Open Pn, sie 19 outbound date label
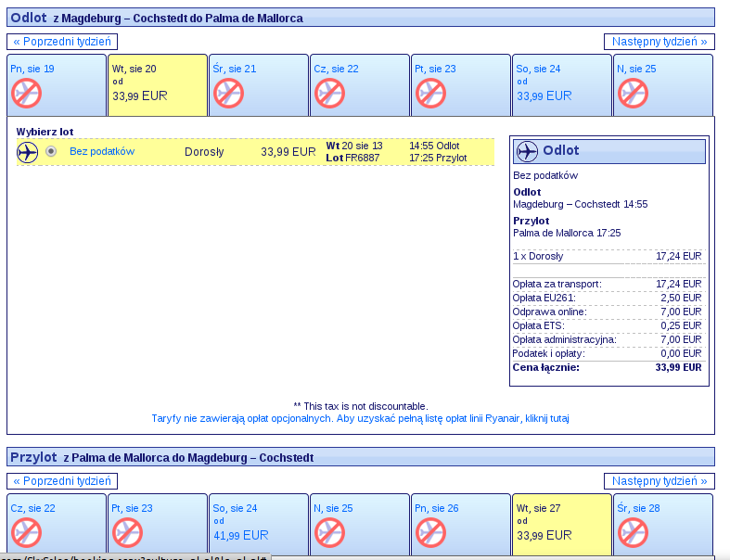Screen dimensions: 730x560 [x=32, y=69]
